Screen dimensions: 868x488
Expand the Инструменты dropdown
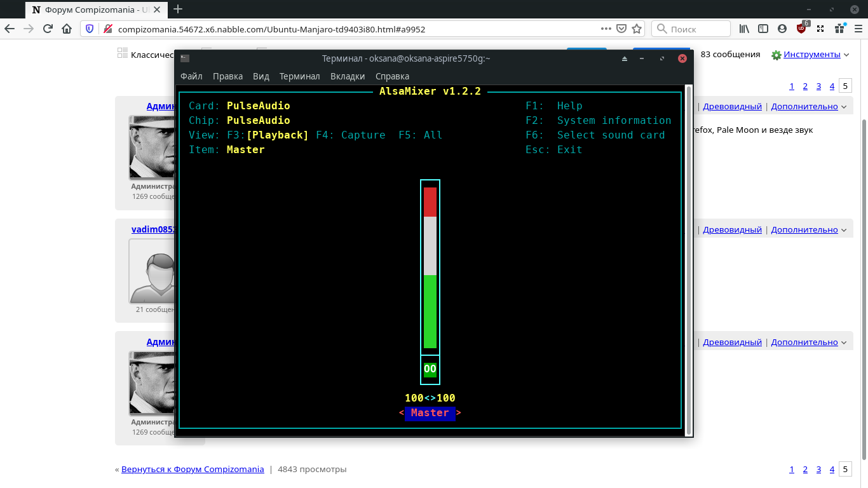coord(811,55)
